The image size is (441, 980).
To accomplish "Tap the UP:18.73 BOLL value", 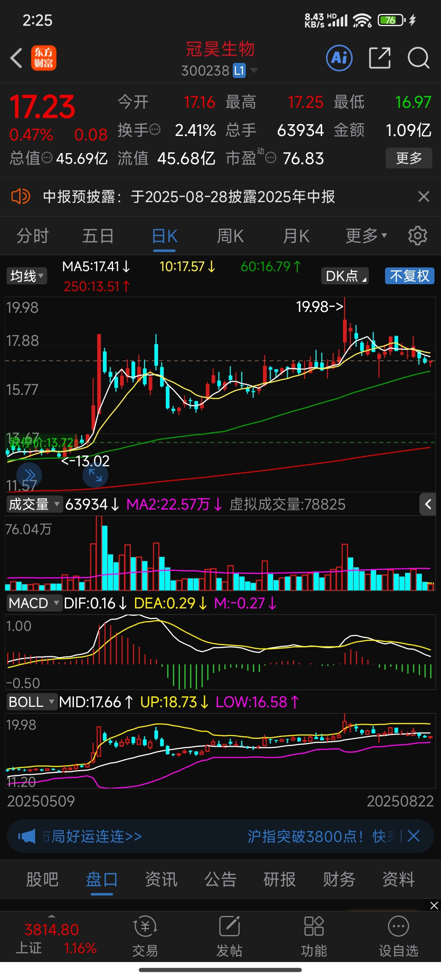I will pos(174,702).
